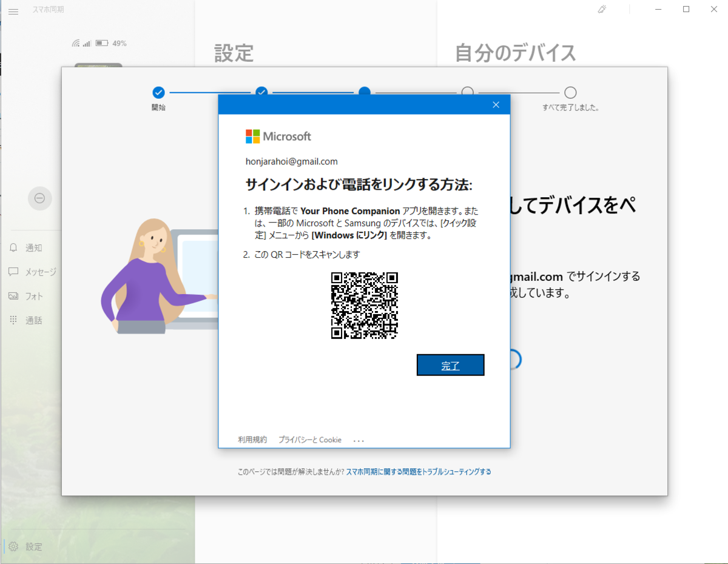Select the honjarahoi@gmail.com account text
728x564 pixels.
coord(292,161)
